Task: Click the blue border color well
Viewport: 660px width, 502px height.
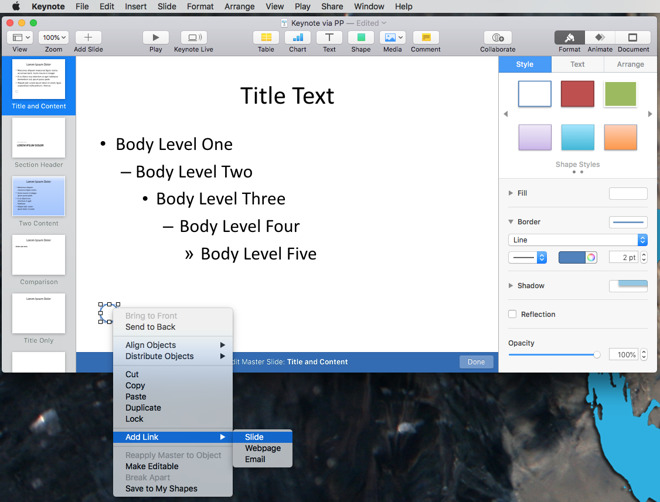Action: 572,257
